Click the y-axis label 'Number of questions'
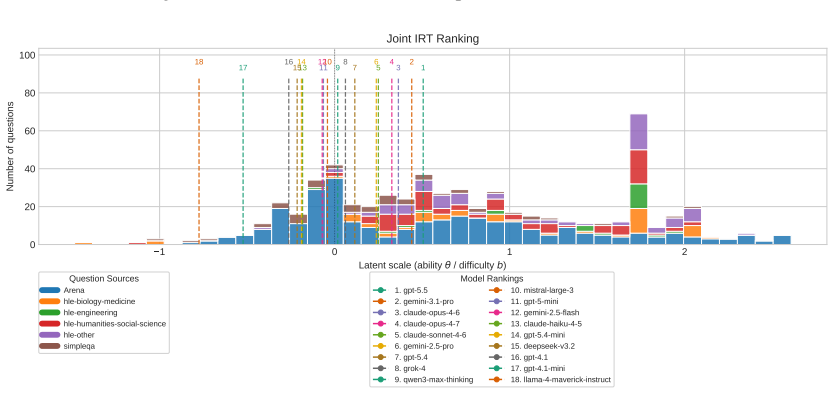 tap(10, 146)
